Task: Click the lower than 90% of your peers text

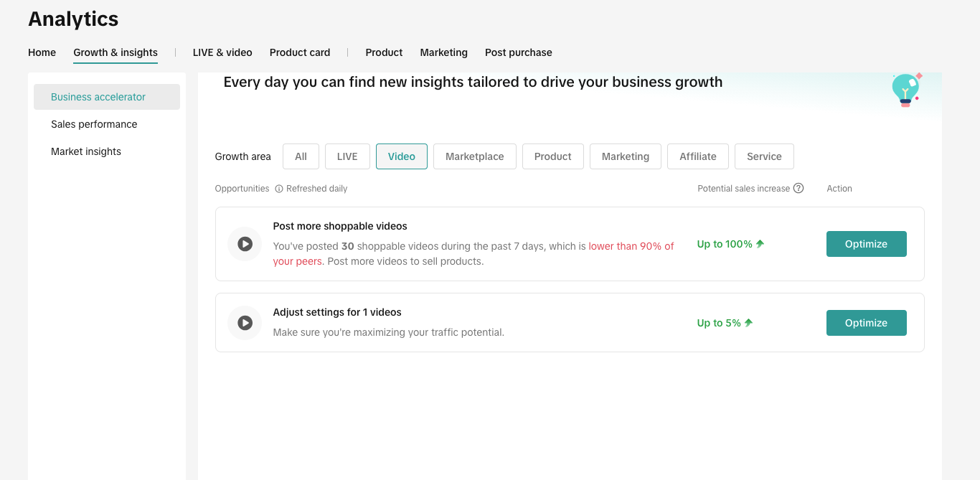Action: click(631, 246)
